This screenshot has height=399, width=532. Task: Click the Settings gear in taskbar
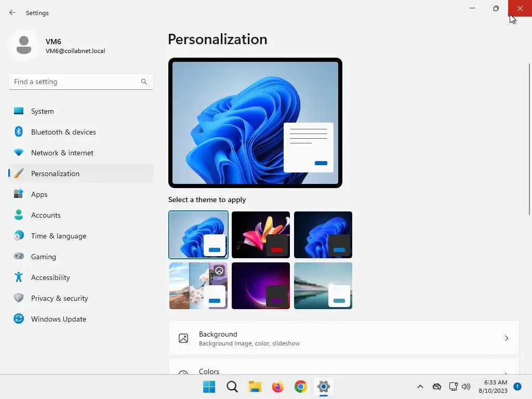point(324,387)
